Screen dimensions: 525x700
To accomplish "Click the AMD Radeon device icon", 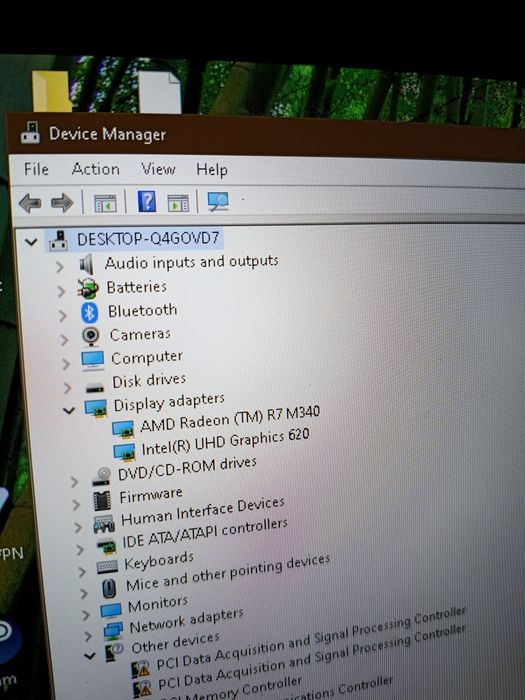I will tap(123, 429).
